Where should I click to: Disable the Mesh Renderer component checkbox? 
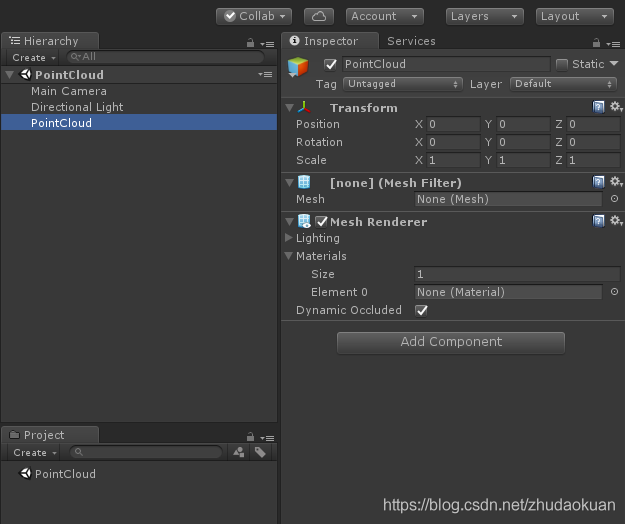321,222
